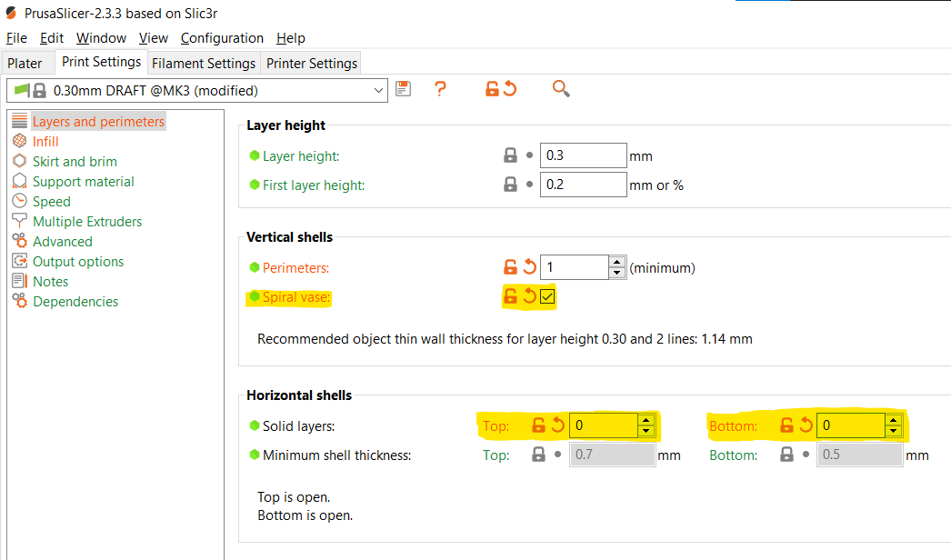Open the File menu

click(16, 37)
